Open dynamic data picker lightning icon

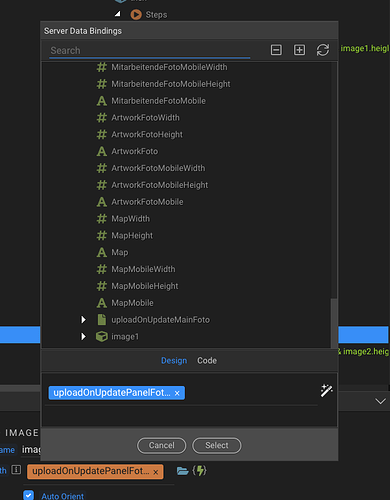point(199,471)
